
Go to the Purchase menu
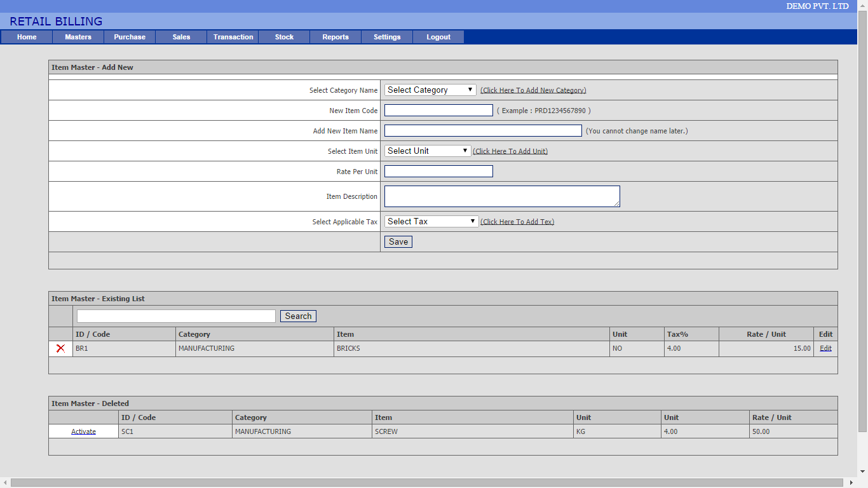point(130,37)
